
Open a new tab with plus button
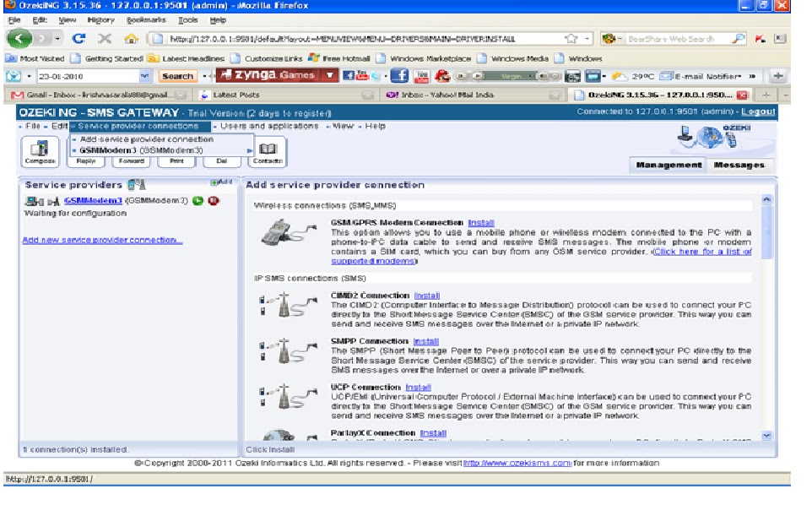(x=766, y=95)
